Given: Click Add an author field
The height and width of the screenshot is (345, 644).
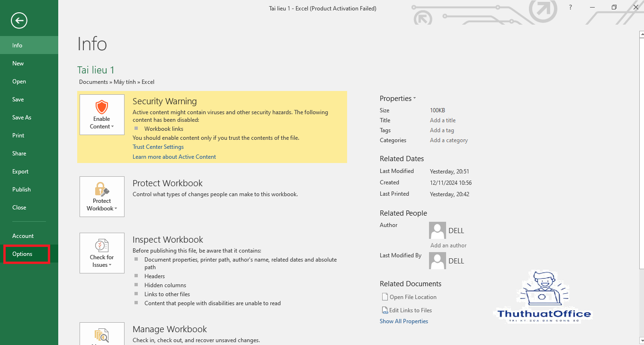Looking at the screenshot, I should [x=448, y=245].
